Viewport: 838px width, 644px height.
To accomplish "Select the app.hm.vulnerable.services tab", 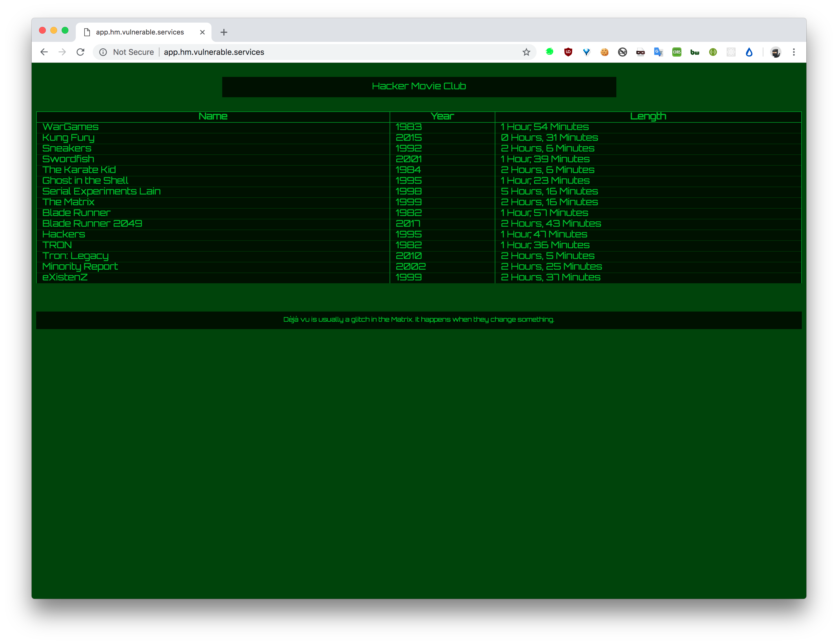I will click(x=140, y=32).
